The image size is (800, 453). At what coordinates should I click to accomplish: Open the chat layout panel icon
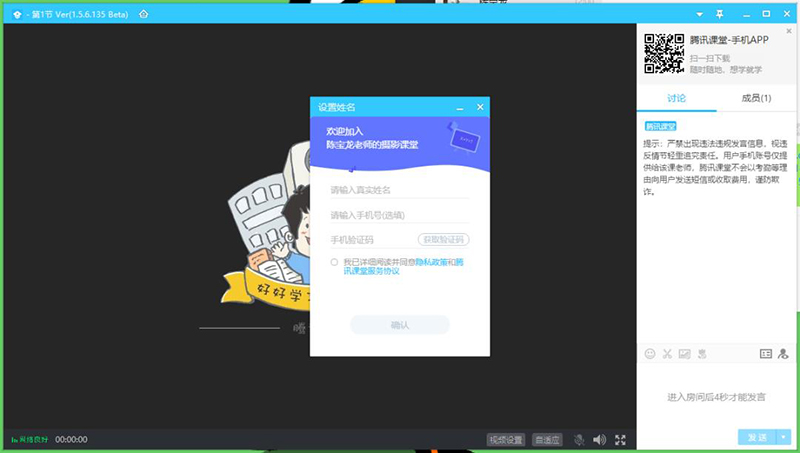pyautogui.click(x=766, y=354)
